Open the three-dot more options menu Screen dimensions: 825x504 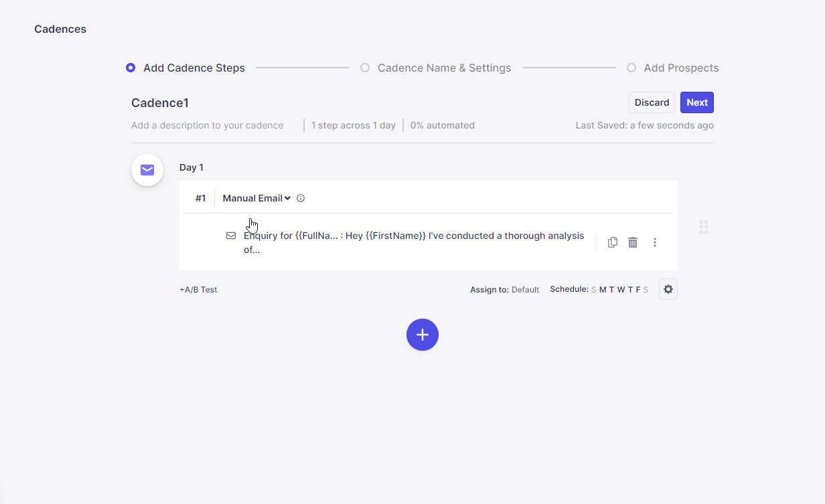click(x=655, y=242)
